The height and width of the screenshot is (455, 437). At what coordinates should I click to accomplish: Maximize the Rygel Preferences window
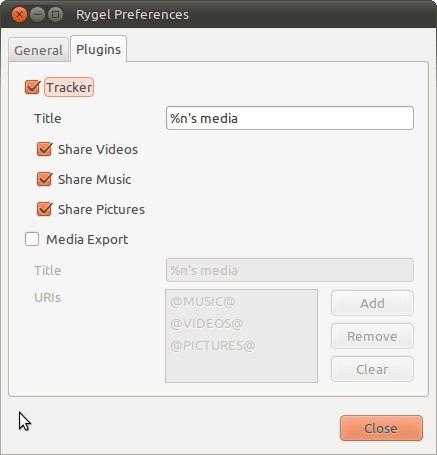point(55,15)
